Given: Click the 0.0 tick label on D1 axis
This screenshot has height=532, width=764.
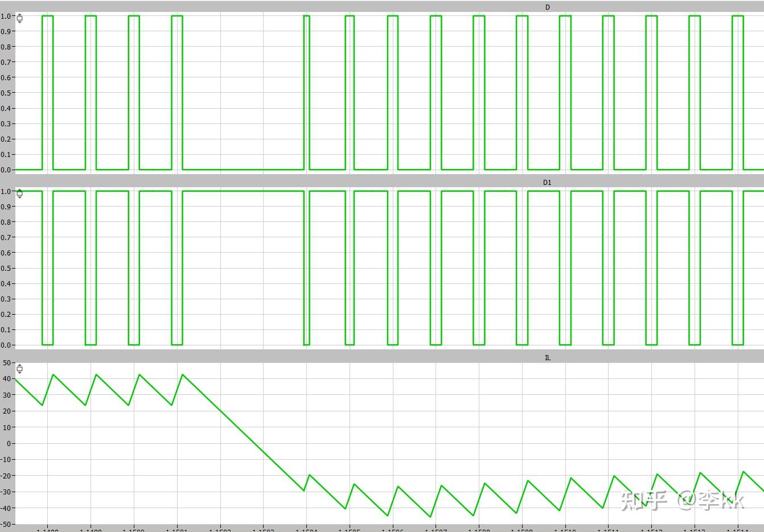Looking at the screenshot, I should pos(6,345).
